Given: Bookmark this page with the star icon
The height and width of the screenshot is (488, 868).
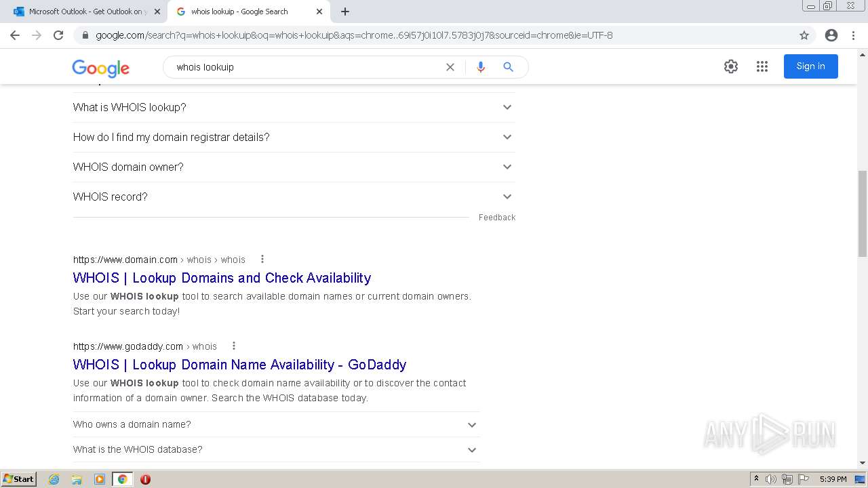Looking at the screenshot, I should coord(804,35).
